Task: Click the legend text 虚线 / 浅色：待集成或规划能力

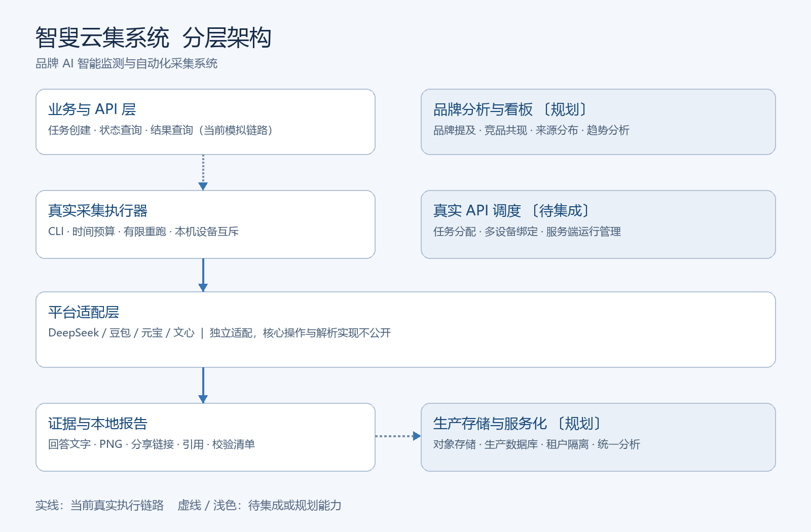Action: pyautogui.click(x=260, y=505)
